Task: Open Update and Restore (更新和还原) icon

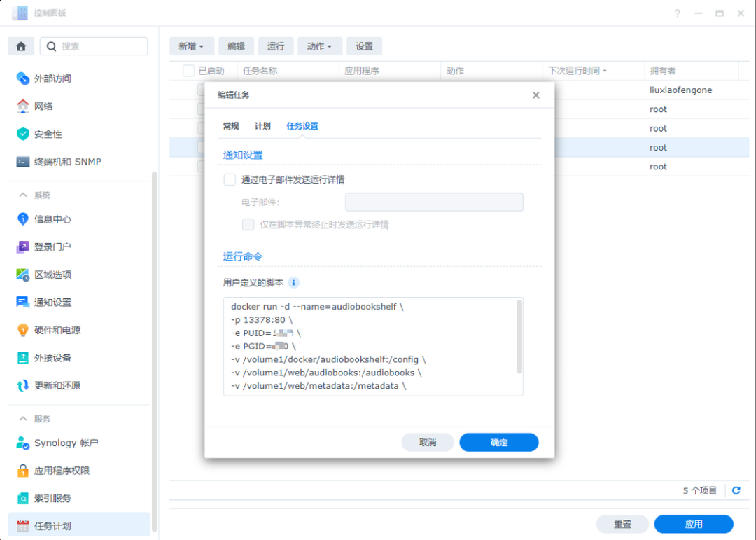Action: point(22,385)
